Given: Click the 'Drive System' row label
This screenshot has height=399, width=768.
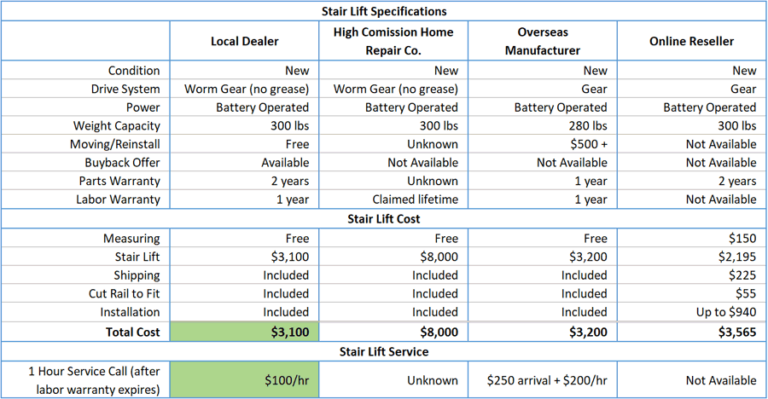Looking at the screenshot, I should pos(125,89).
